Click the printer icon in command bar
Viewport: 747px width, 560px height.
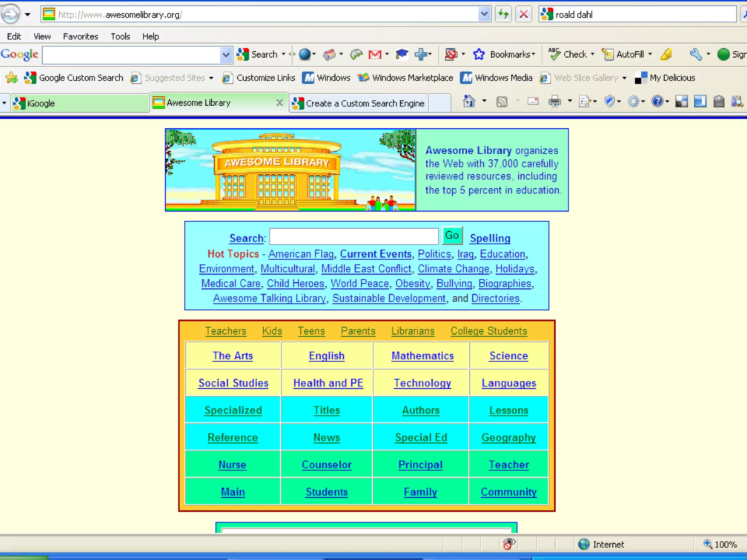[554, 101]
